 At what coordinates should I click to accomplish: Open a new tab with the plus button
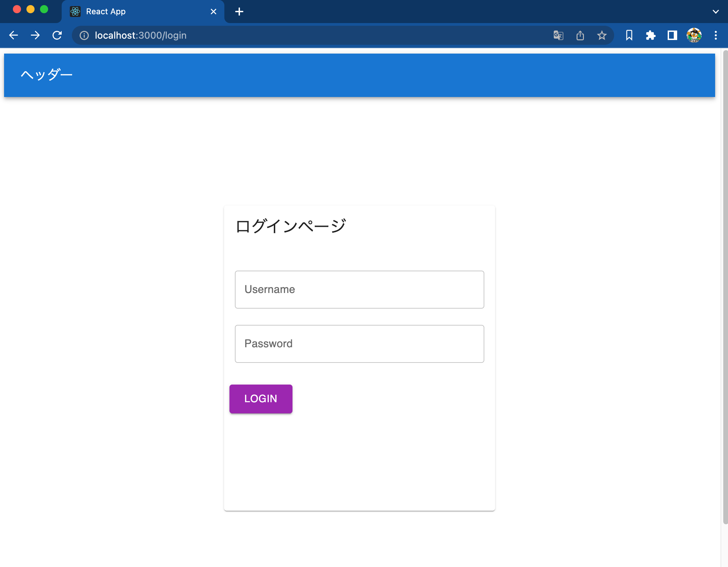coord(240,12)
